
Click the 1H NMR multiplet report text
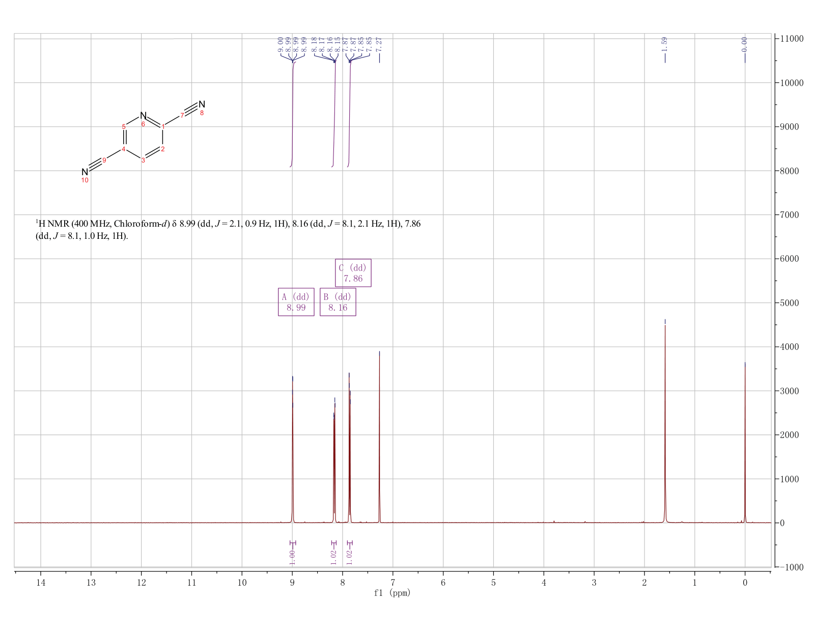coord(228,230)
